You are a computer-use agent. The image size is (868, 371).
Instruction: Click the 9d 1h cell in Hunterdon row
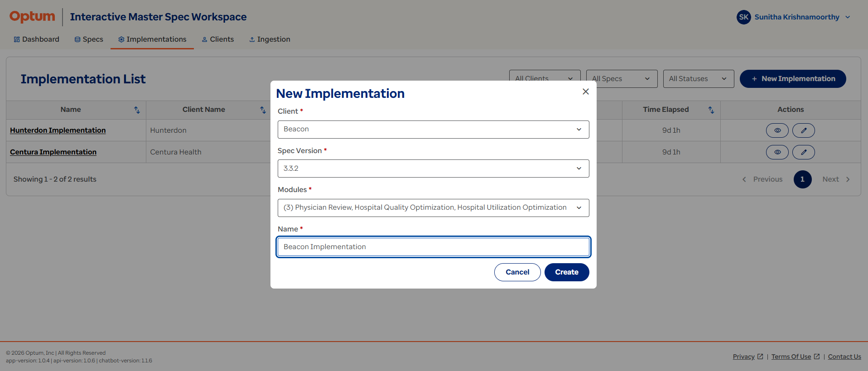[671, 130]
